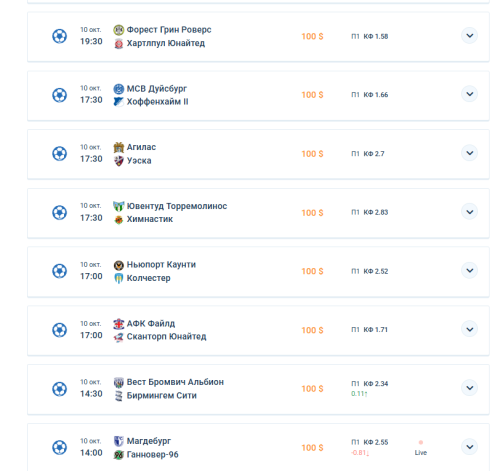Expand the Juventud Torremolinos bet chevron
The image size is (500, 471).
470,212
